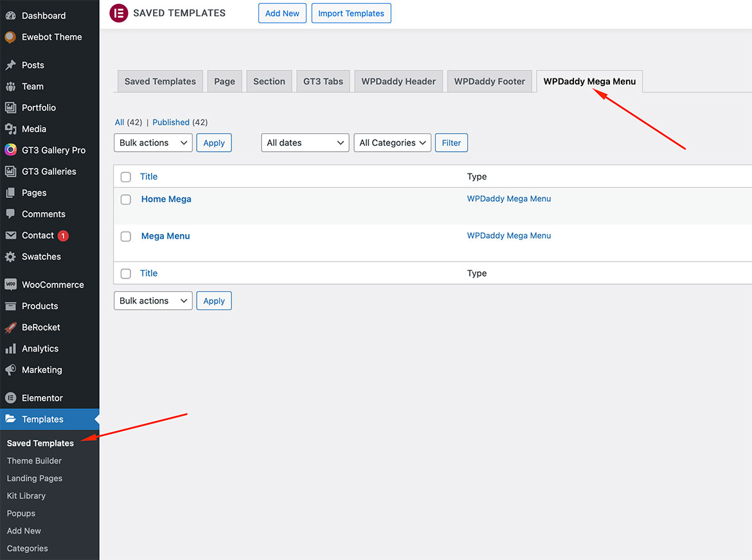Open Saved Templates submenu item

pos(40,443)
